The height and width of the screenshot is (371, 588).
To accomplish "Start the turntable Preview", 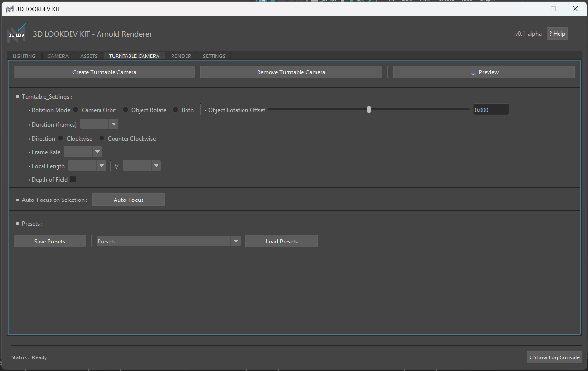I will pyautogui.click(x=484, y=72).
